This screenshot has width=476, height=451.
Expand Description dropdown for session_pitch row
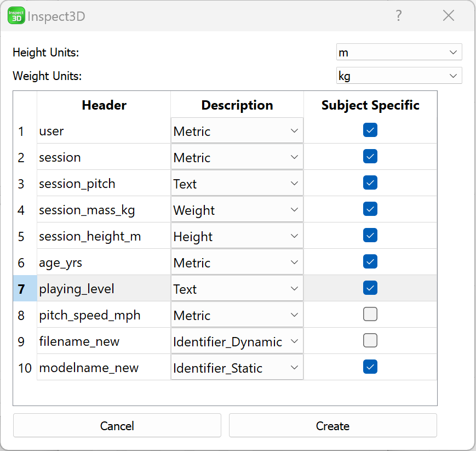tap(237, 184)
